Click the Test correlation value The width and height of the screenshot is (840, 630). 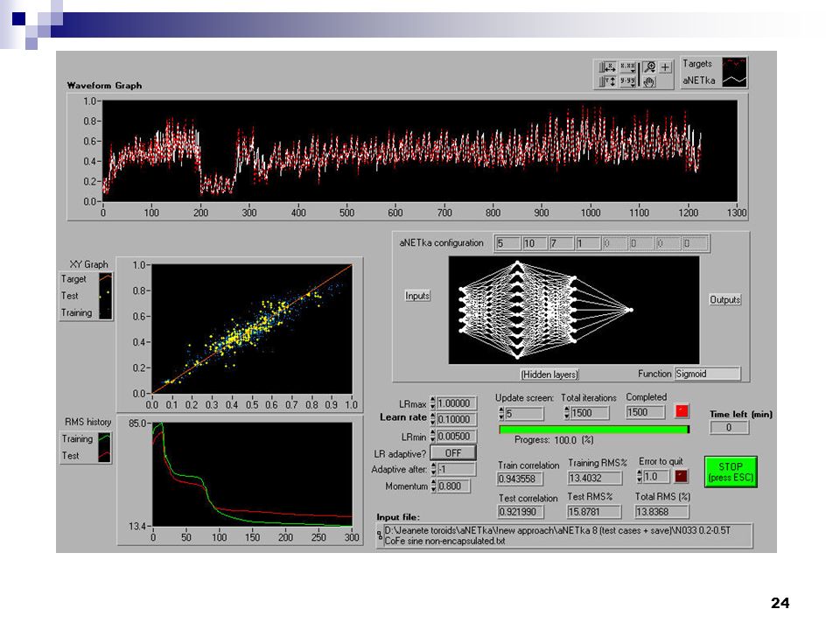point(521,512)
